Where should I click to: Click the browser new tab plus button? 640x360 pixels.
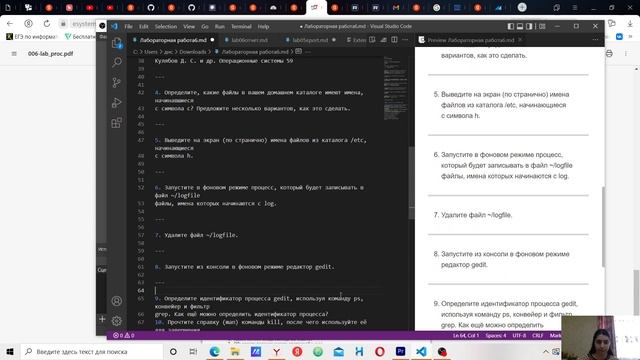point(522,7)
